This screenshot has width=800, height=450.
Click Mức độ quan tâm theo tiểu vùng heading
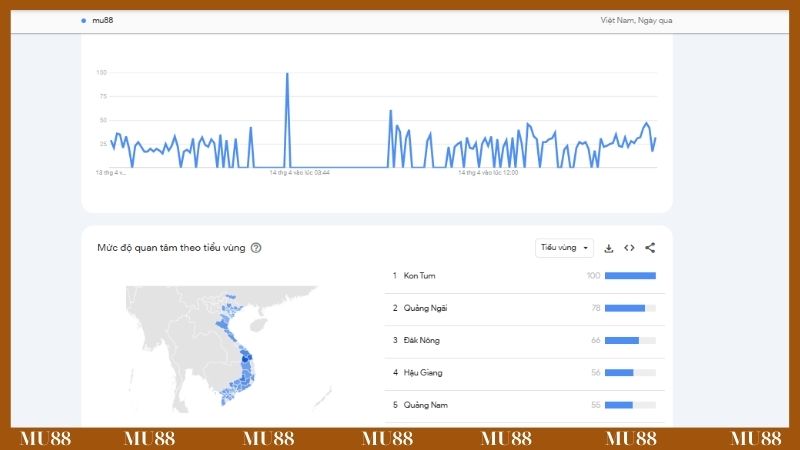click(171, 248)
